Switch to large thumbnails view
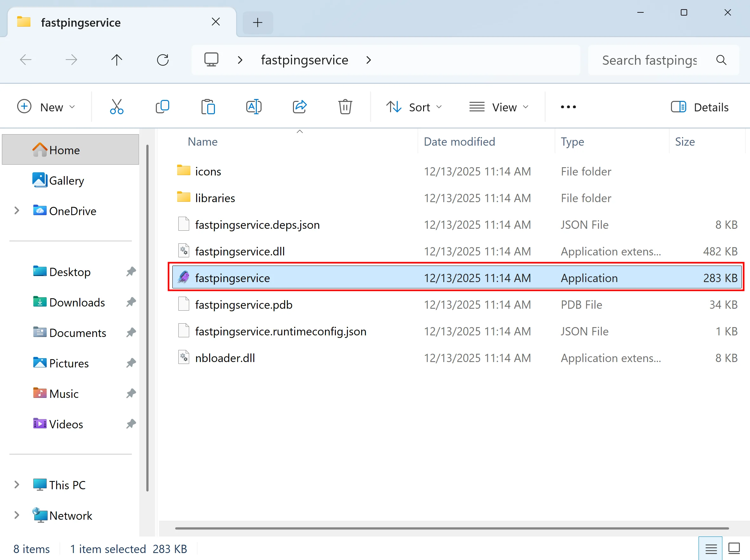 click(734, 548)
